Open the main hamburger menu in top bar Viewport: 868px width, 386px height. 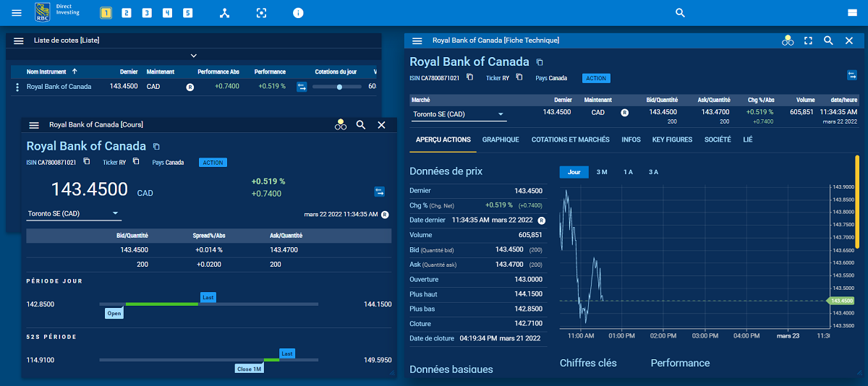(x=17, y=13)
